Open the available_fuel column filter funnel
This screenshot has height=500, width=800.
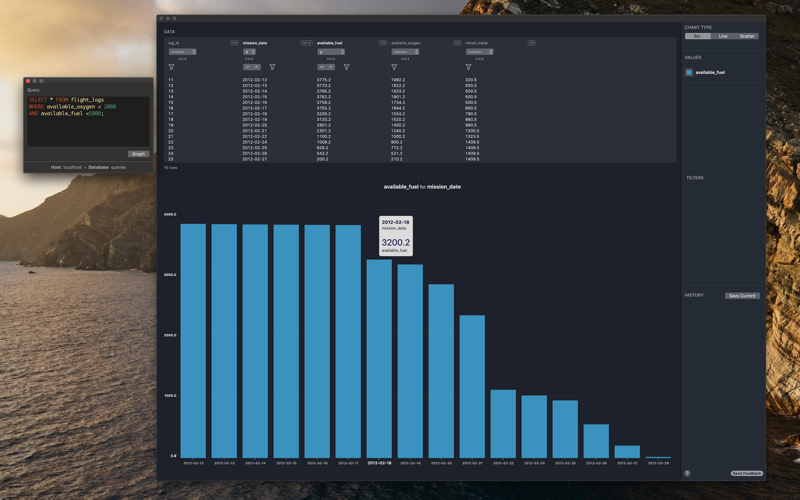[346, 67]
